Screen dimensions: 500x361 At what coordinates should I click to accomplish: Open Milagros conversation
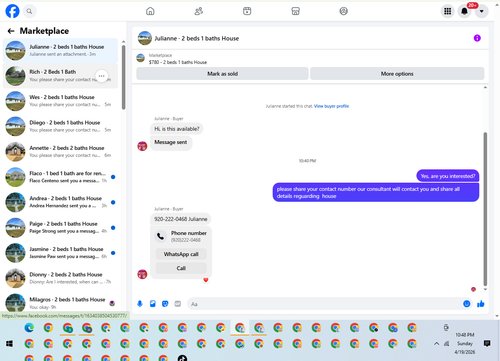pos(60,303)
